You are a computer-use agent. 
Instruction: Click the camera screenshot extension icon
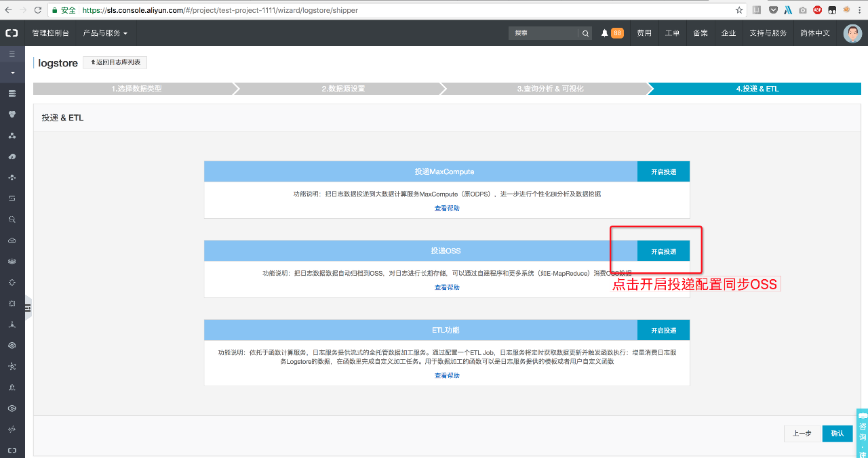pos(803,10)
